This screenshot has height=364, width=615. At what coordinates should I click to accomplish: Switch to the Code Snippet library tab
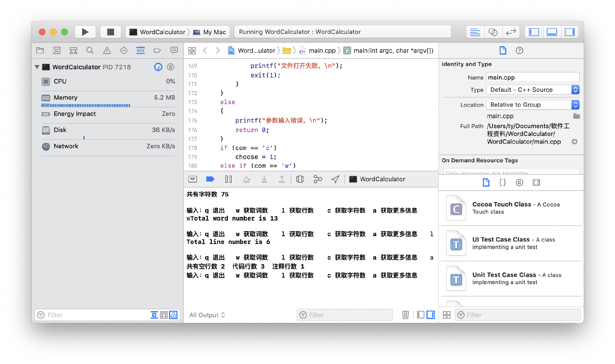[502, 182]
